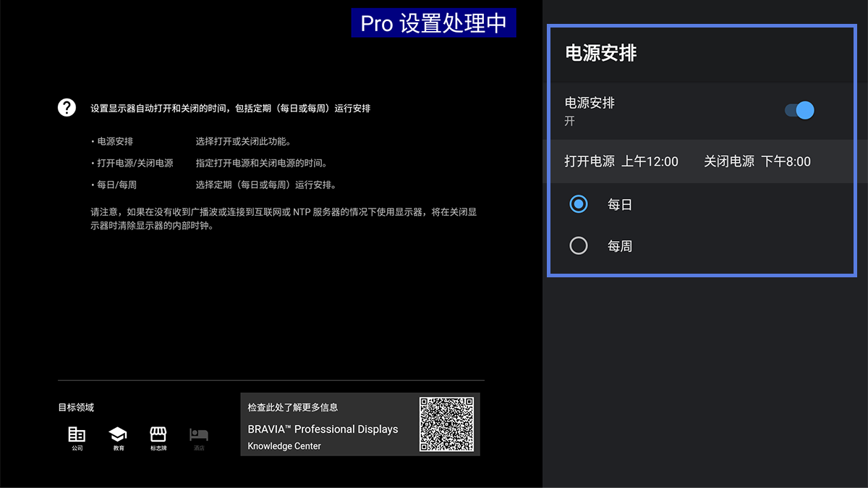The width and height of the screenshot is (868, 488).
Task: Click the question mark help icon
Action: click(67, 108)
